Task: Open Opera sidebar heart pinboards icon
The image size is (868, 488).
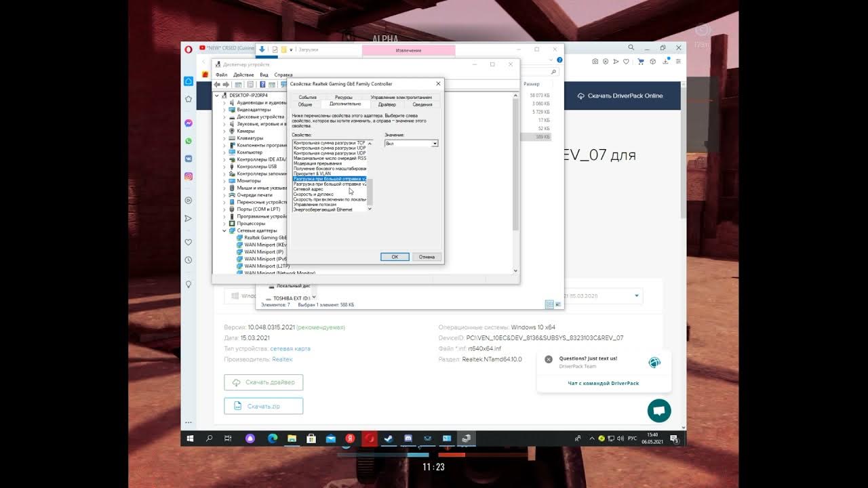Action: [189, 242]
